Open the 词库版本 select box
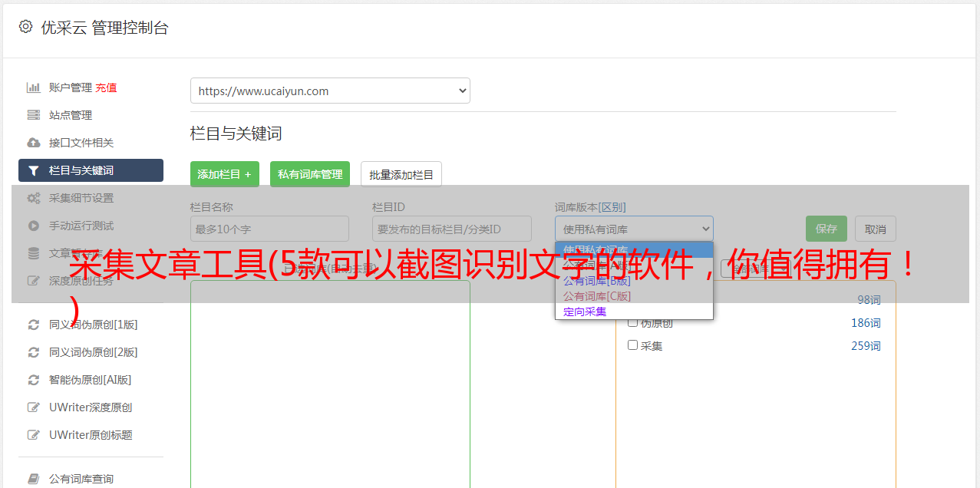980x488 pixels. [634, 229]
